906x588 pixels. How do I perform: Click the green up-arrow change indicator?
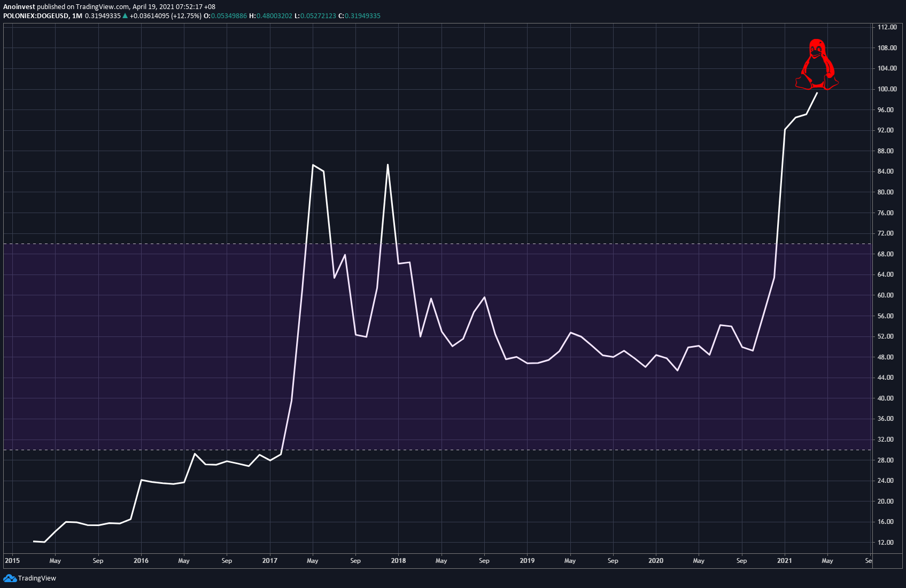pos(125,16)
